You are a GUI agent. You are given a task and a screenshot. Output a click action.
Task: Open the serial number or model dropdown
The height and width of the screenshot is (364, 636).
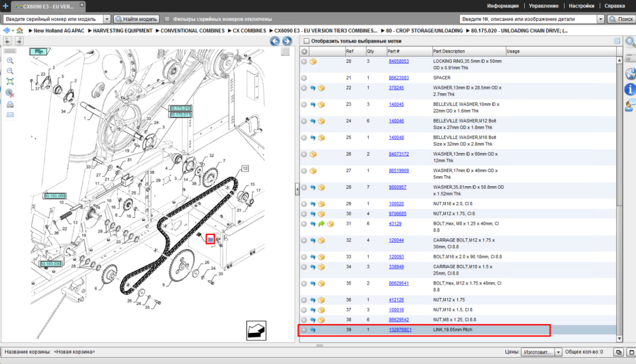click(x=107, y=19)
